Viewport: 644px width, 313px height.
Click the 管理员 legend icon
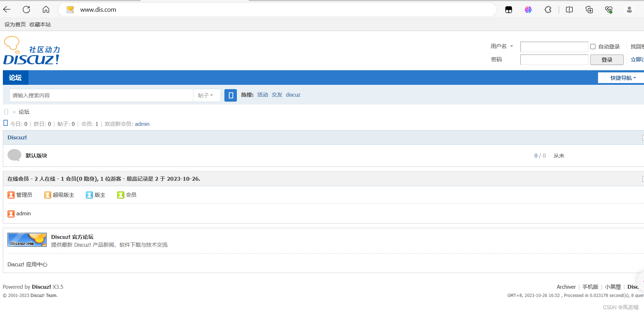(11, 195)
